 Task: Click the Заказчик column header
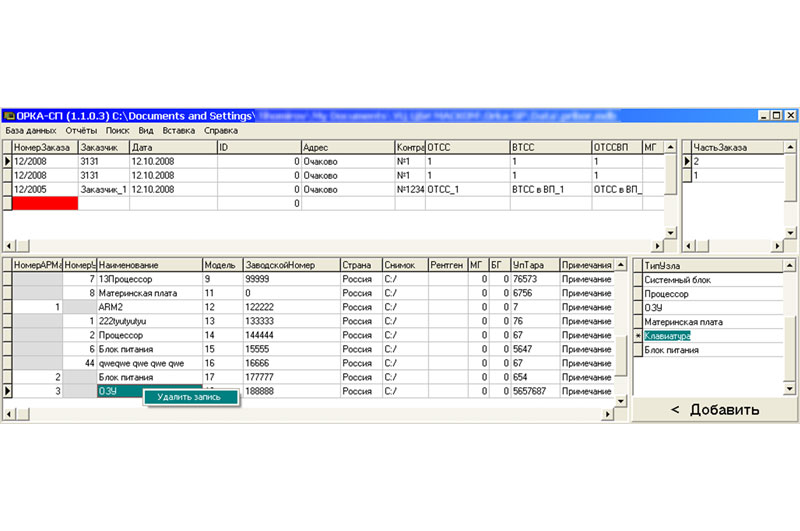pyautogui.click(x=104, y=147)
